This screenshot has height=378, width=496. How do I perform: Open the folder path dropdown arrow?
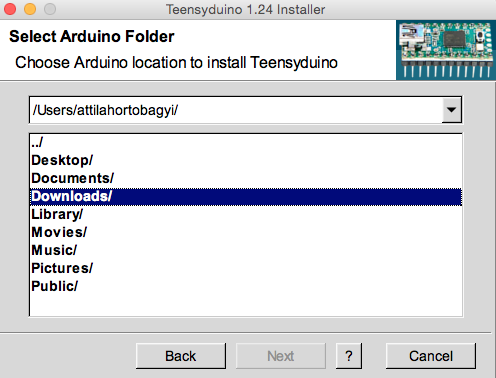pyautogui.click(x=452, y=110)
